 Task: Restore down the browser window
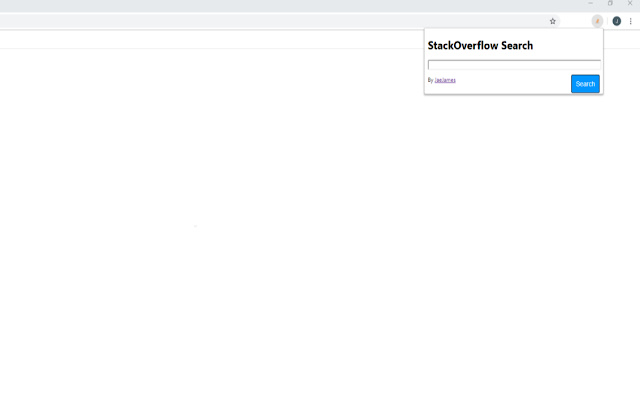coord(610,3)
